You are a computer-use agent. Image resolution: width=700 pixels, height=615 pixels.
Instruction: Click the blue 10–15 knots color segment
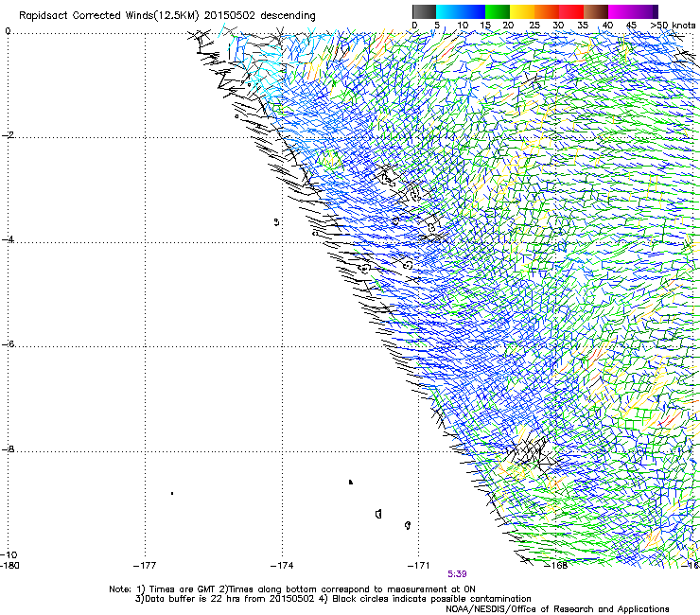tap(473, 11)
